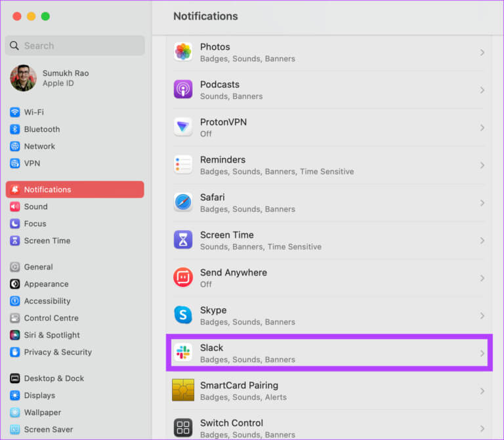
Task: Click the Siri & Spotlight sidebar icon
Action: pos(15,335)
